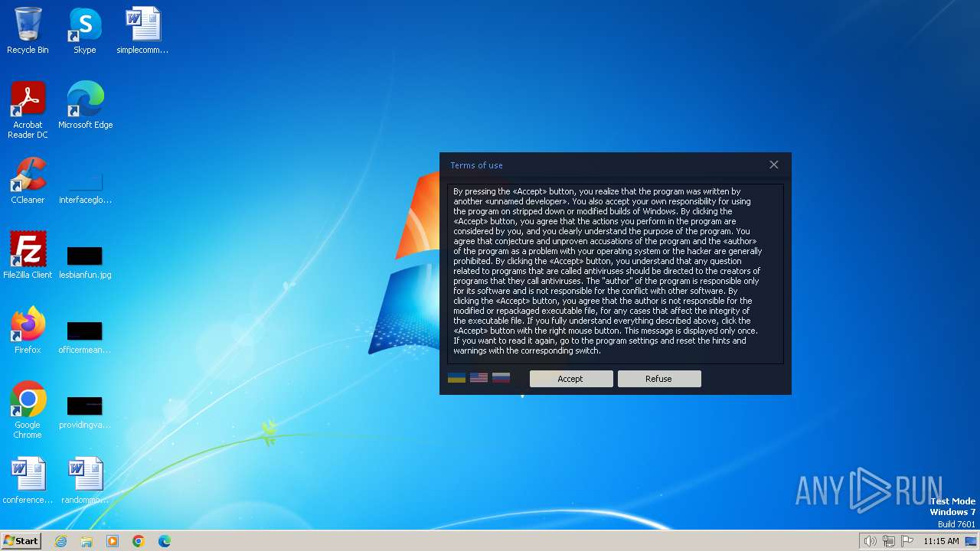This screenshot has height=551, width=980.
Task: Click the Accept button
Action: [x=571, y=379]
